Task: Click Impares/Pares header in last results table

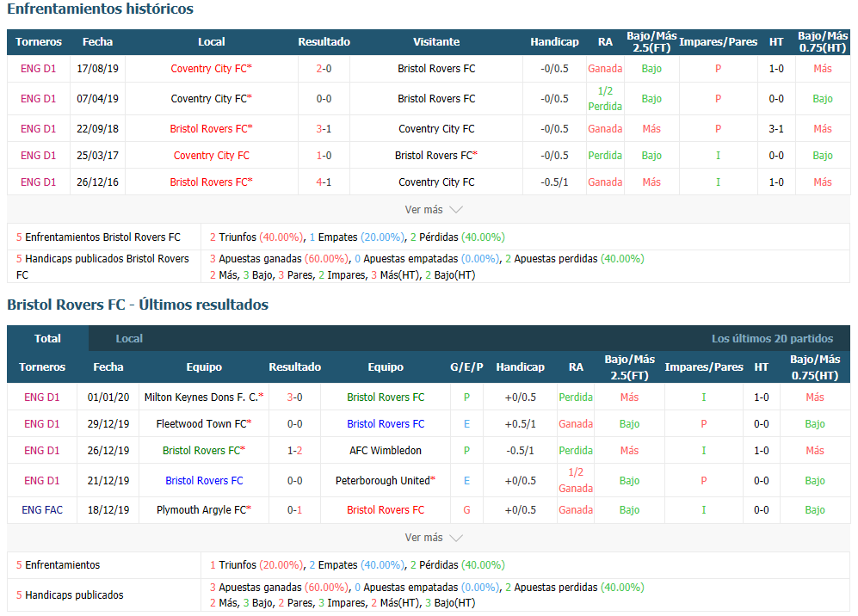Action: click(x=704, y=367)
